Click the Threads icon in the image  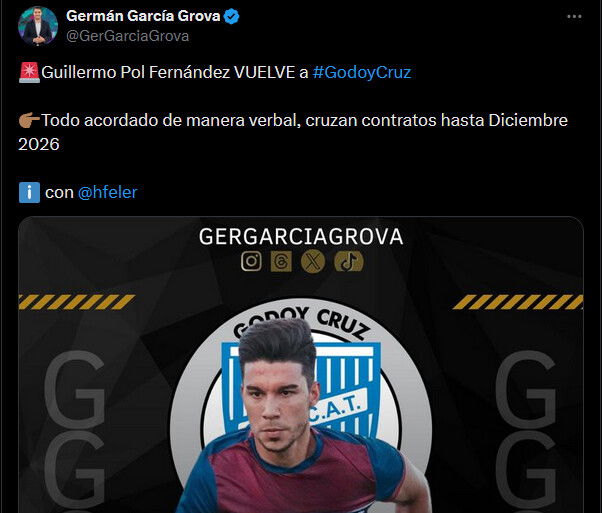pyautogui.click(x=281, y=261)
